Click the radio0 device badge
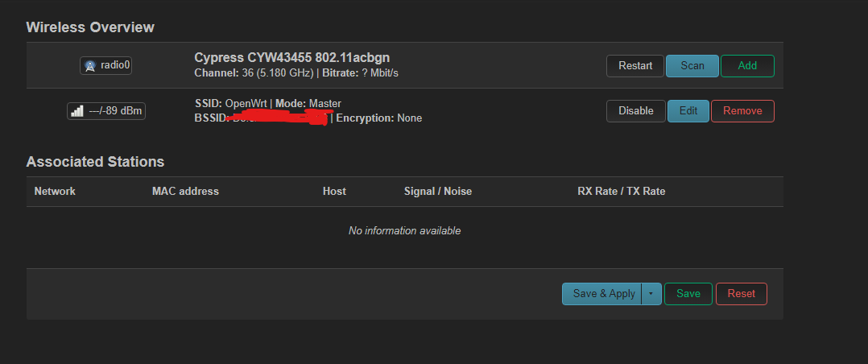868x364 pixels. tap(105, 65)
